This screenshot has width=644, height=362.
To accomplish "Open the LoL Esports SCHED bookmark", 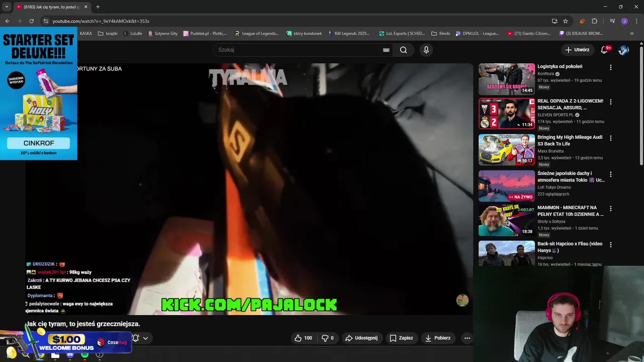I will click(401, 34).
